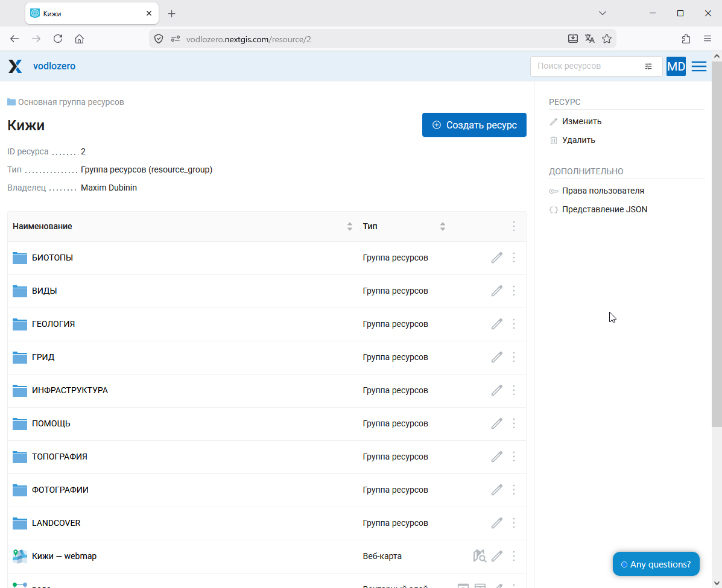Go to Основная группа ресурсов breadcrumb

coord(71,102)
